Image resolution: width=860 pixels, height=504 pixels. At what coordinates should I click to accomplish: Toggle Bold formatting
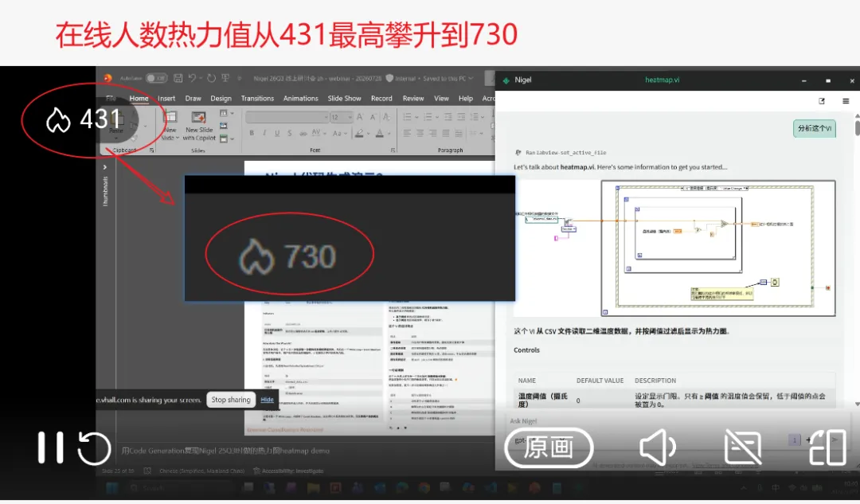click(x=251, y=133)
